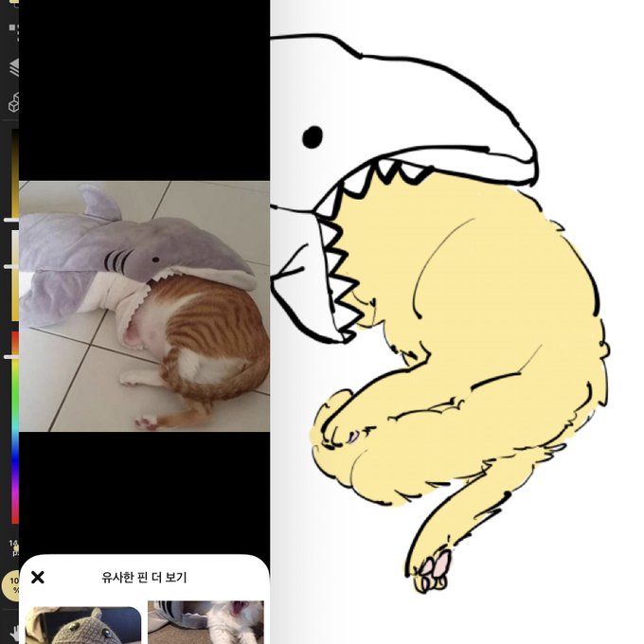Adjust the top yellow brightness slider handle
Viewport: 644px width, 644px height.
pos(10,221)
